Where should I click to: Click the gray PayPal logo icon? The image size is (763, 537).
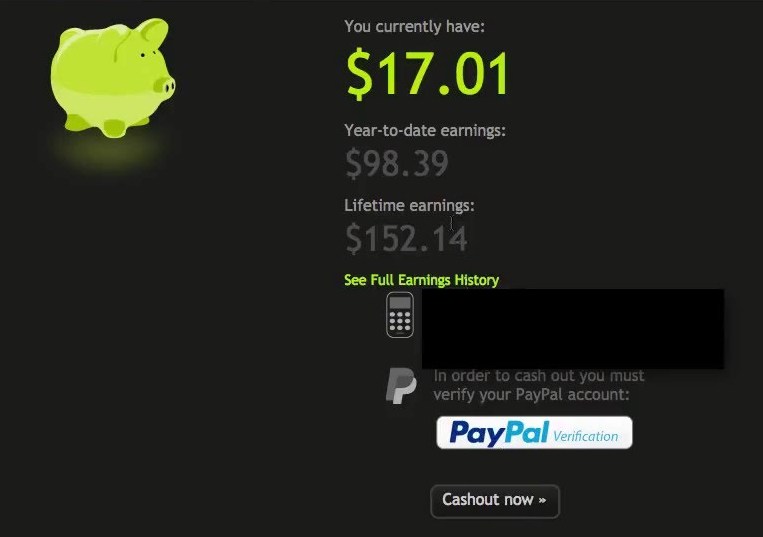[x=401, y=386]
